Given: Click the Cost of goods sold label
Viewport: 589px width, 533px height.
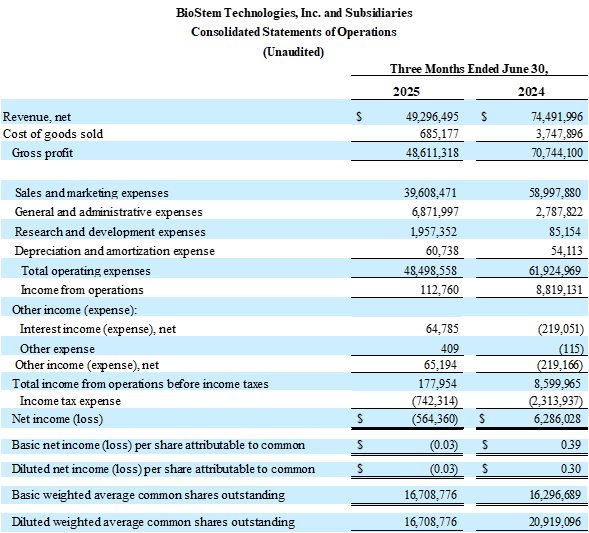Looking at the screenshot, I should pyautogui.click(x=53, y=134).
